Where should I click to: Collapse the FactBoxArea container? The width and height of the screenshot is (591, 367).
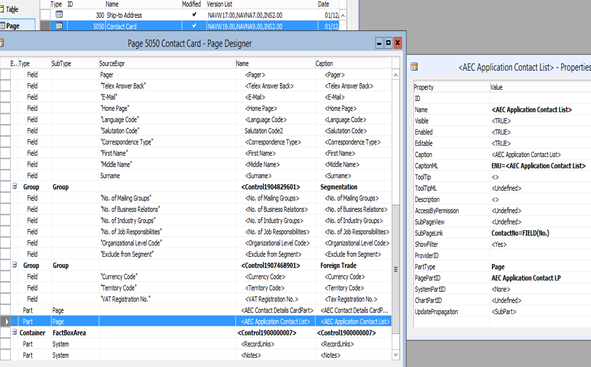click(x=14, y=332)
